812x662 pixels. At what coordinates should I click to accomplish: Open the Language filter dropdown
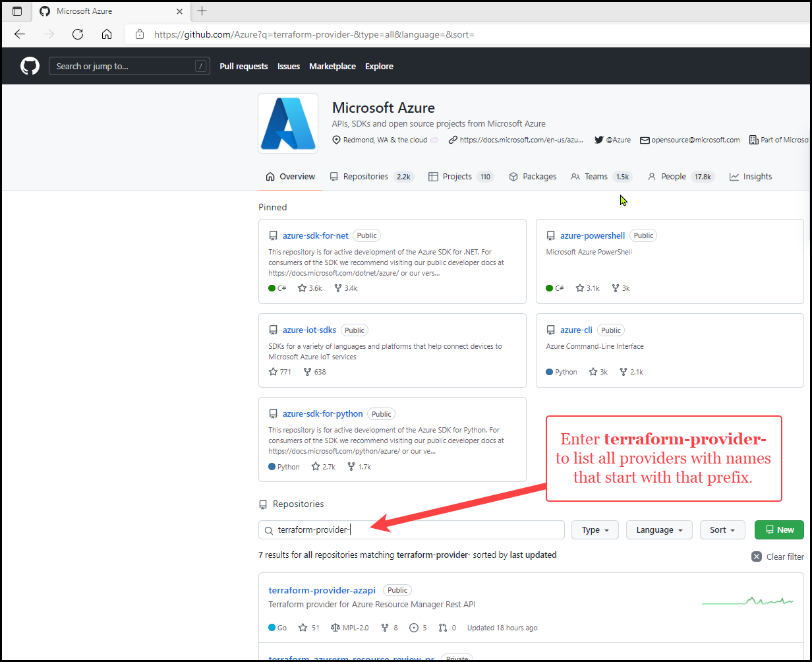point(658,529)
